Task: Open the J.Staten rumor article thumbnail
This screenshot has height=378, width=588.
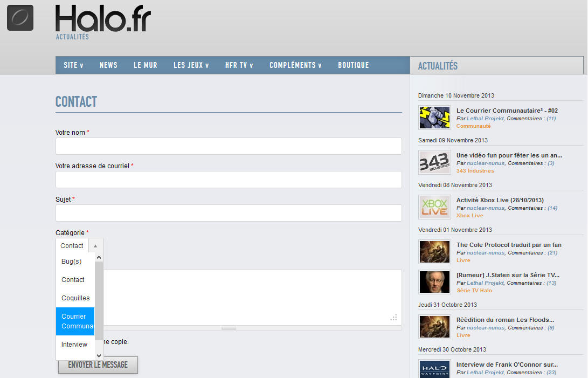Action: [x=434, y=282]
